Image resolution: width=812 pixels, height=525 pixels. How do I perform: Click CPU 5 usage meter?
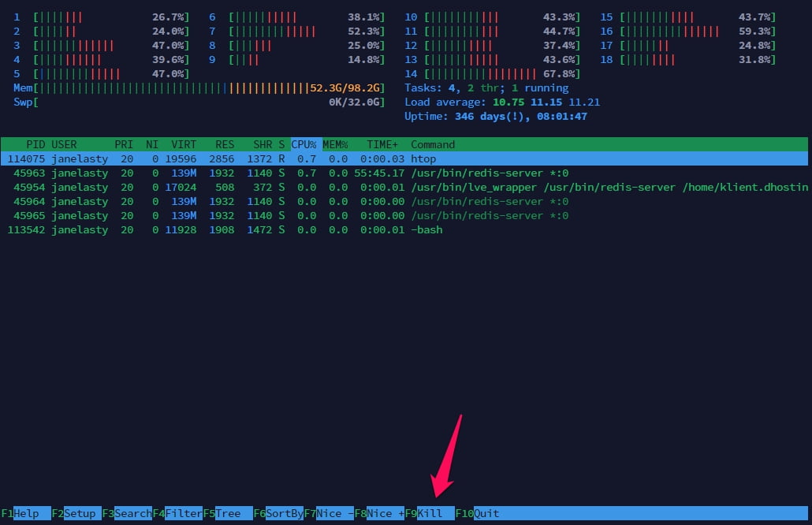(x=102, y=74)
